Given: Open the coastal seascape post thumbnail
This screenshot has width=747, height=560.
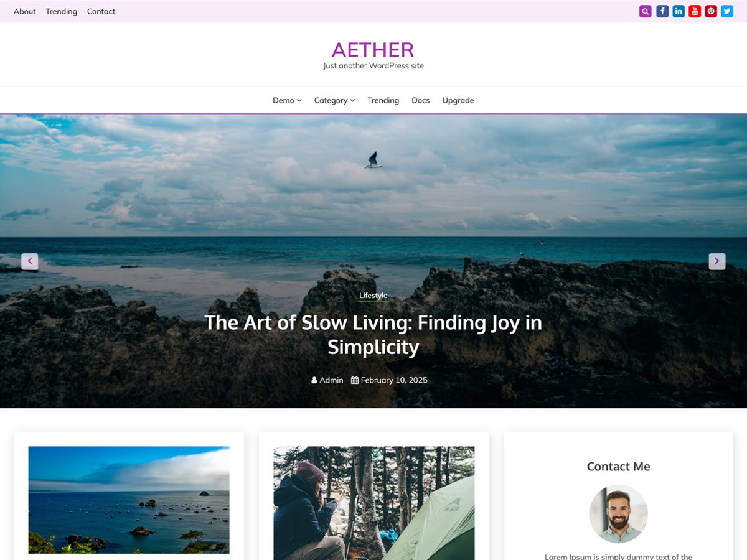Looking at the screenshot, I should coord(129,500).
